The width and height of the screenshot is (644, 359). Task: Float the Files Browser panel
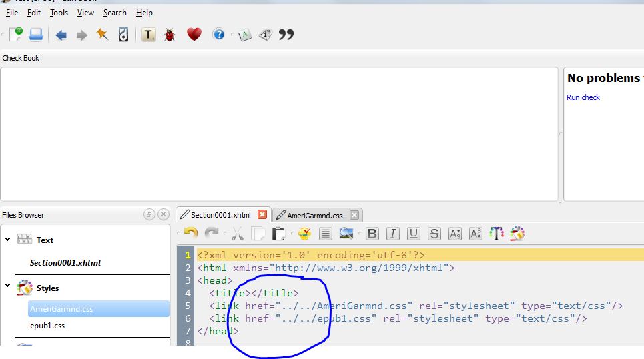(149, 214)
